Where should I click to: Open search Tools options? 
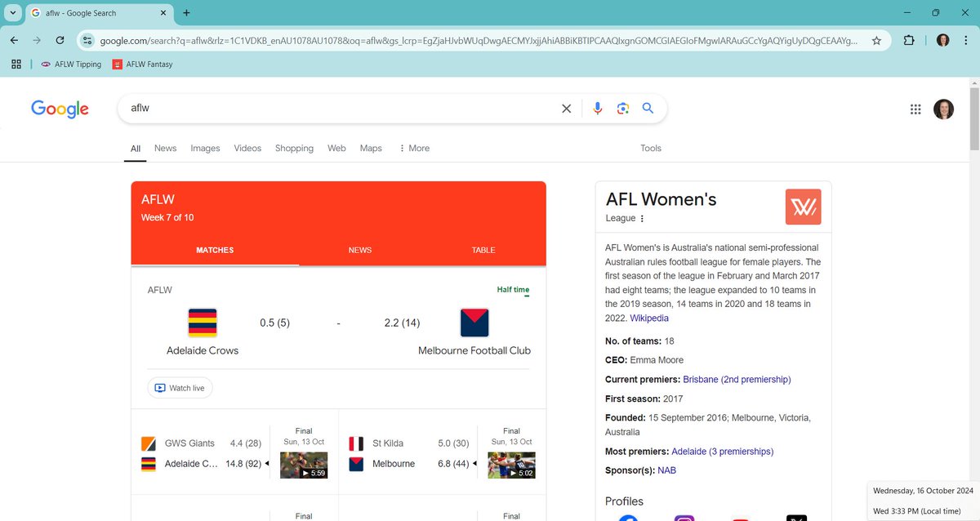(x=651, y=149)
